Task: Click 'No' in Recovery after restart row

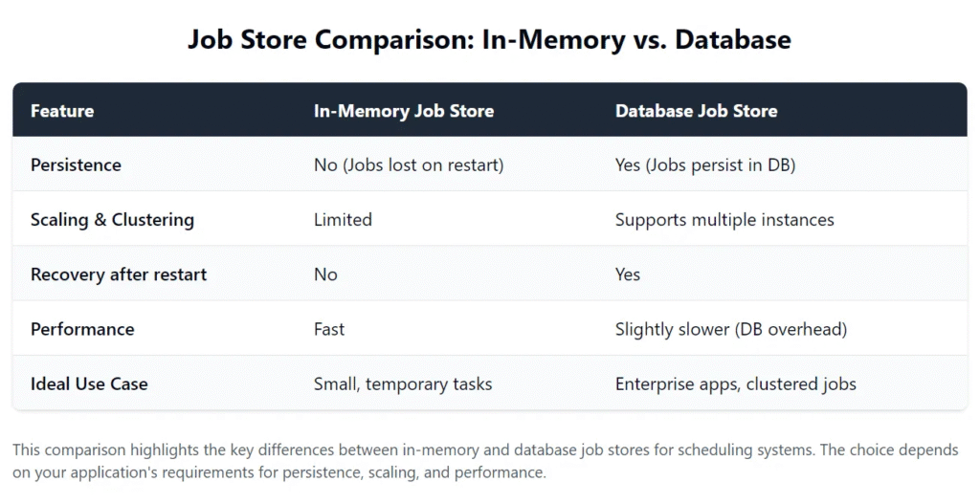Action: [325, 274]
